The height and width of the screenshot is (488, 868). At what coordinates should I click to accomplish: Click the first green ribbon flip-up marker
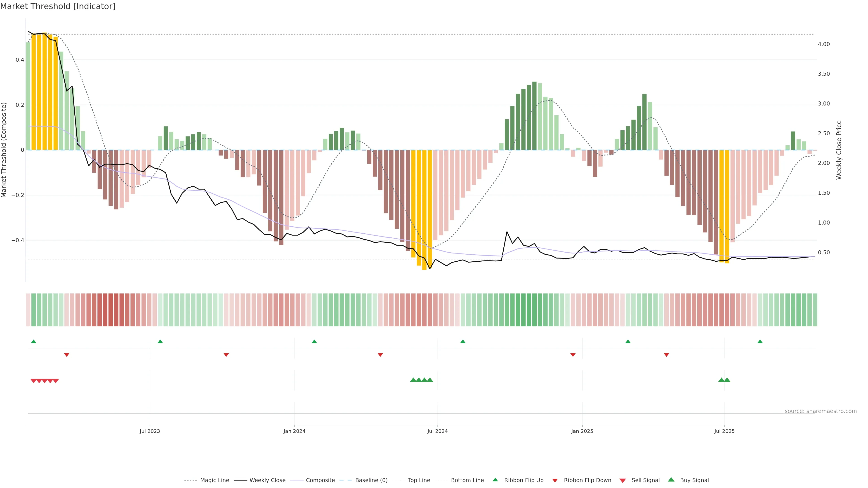tap(33, 342)
